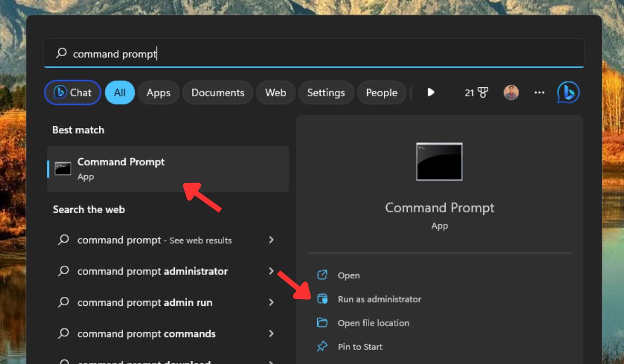Click the search magnifier icon
This screenshot has width=624, height=364.
click(61, 53)
